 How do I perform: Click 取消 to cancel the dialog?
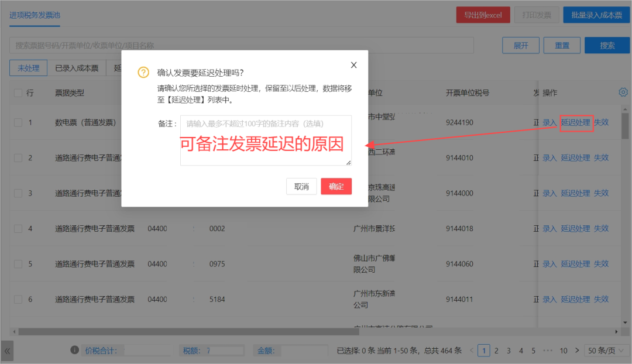coord(301,187)
